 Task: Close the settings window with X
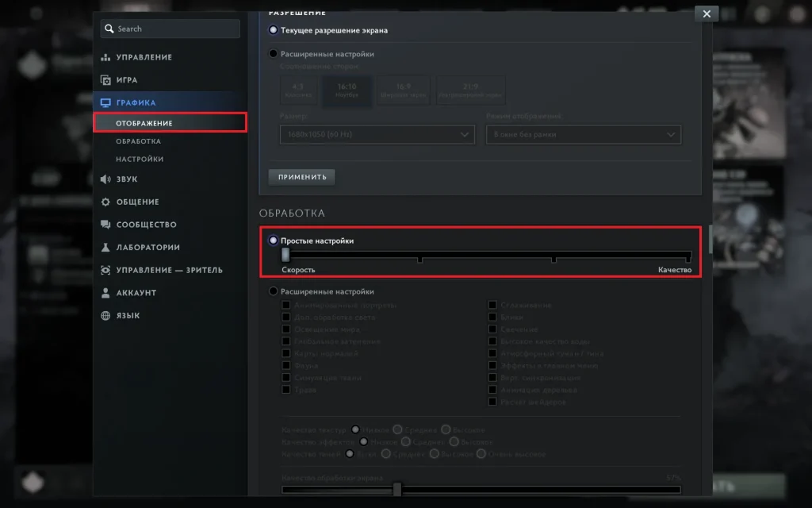[707, 14]
